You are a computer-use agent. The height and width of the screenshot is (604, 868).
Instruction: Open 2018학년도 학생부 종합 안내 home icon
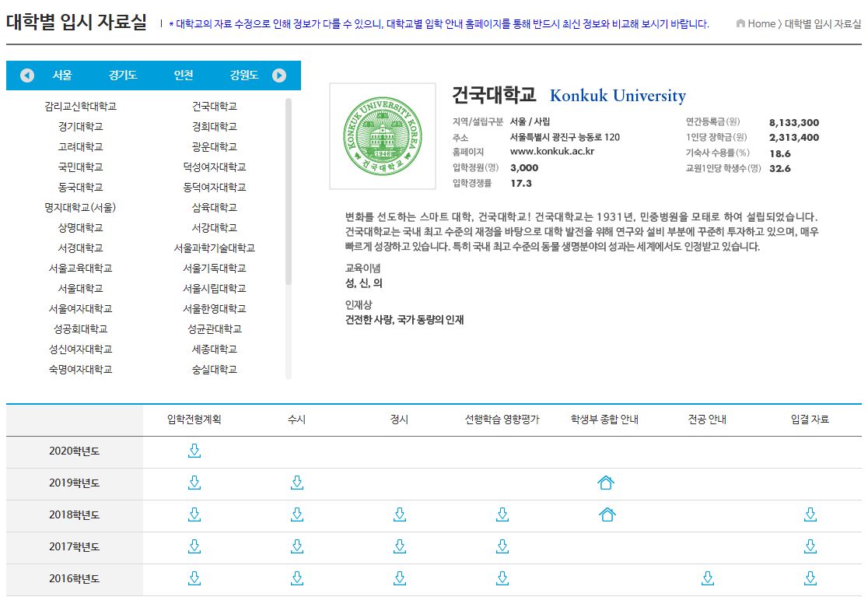tap(607, 514)
